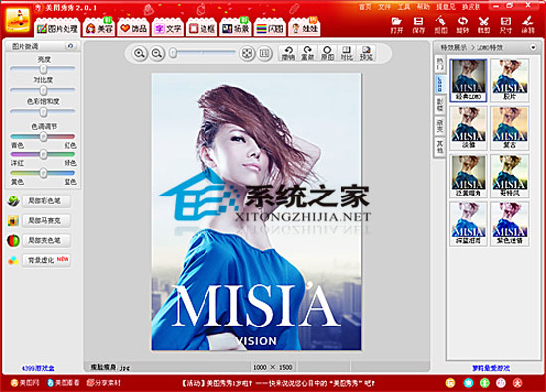Viewport: 546px width, 392px height.
Task: Save image using 保存 icon
Action: (418, 25)
